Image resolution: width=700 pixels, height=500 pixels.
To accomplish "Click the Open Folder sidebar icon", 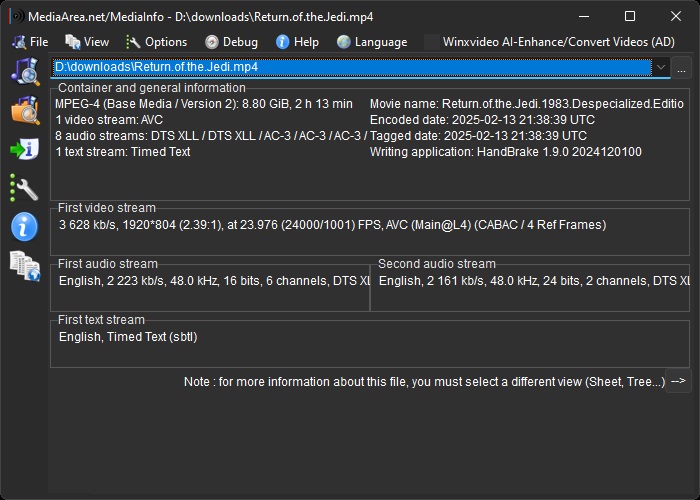I will [25, 110].
